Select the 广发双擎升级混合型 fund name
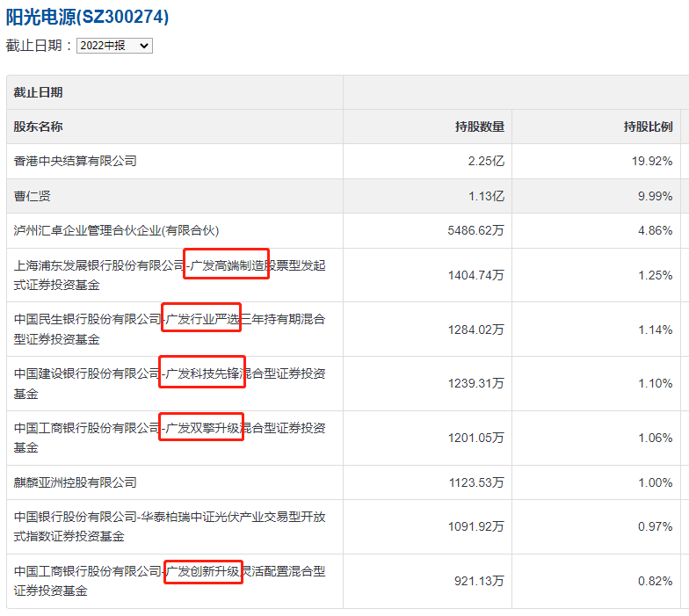Image resolution: width=689 pixels, height=616 pixels. 170,438
